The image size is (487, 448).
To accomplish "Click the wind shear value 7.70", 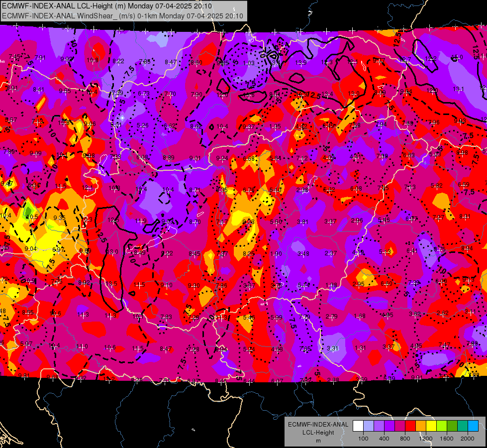I will coord(170,94).
